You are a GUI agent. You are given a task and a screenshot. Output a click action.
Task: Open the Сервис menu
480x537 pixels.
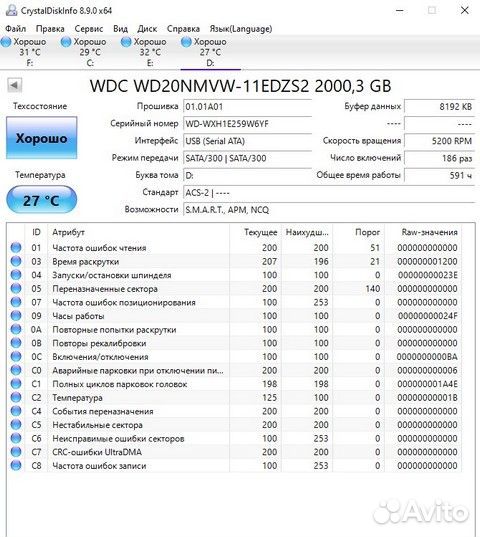[x=89, y=29]
